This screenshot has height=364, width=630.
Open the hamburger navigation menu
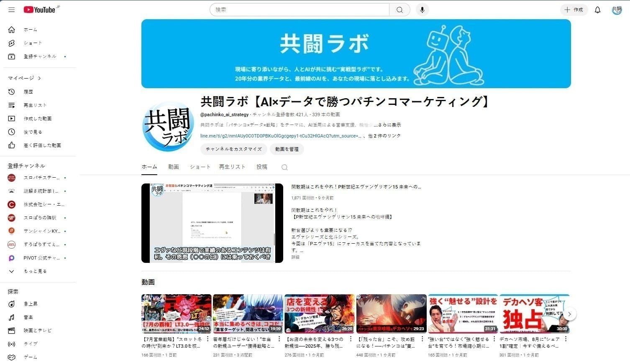[11, 10]
